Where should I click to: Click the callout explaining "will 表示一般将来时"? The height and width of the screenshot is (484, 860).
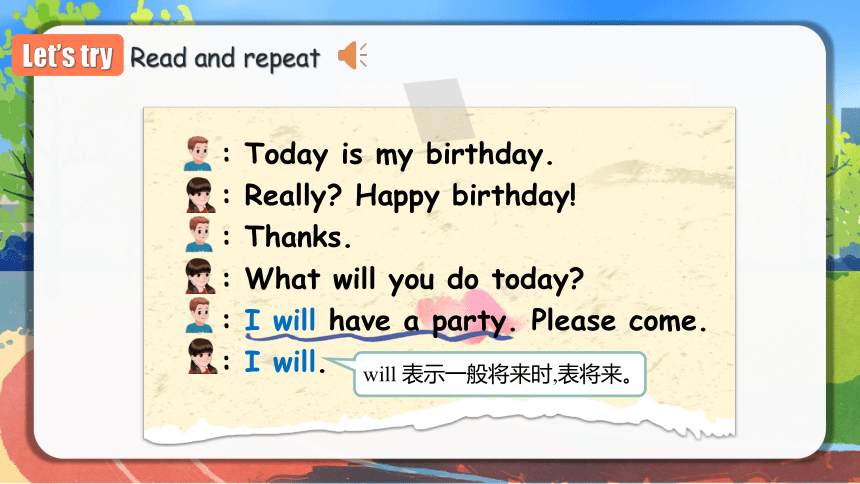coord(500,374)
